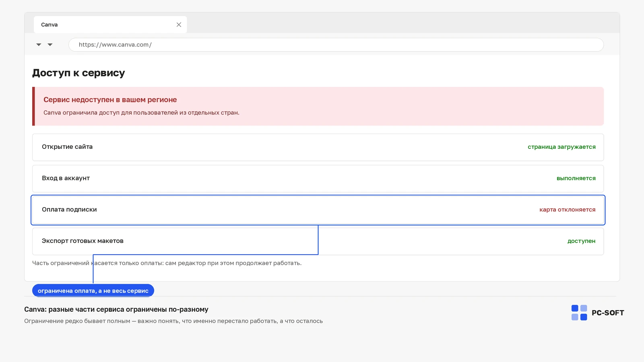
Task: Click the caption "Canva: разные части сервиса ограничены по-разному"
Action: (x=116, y=309)
